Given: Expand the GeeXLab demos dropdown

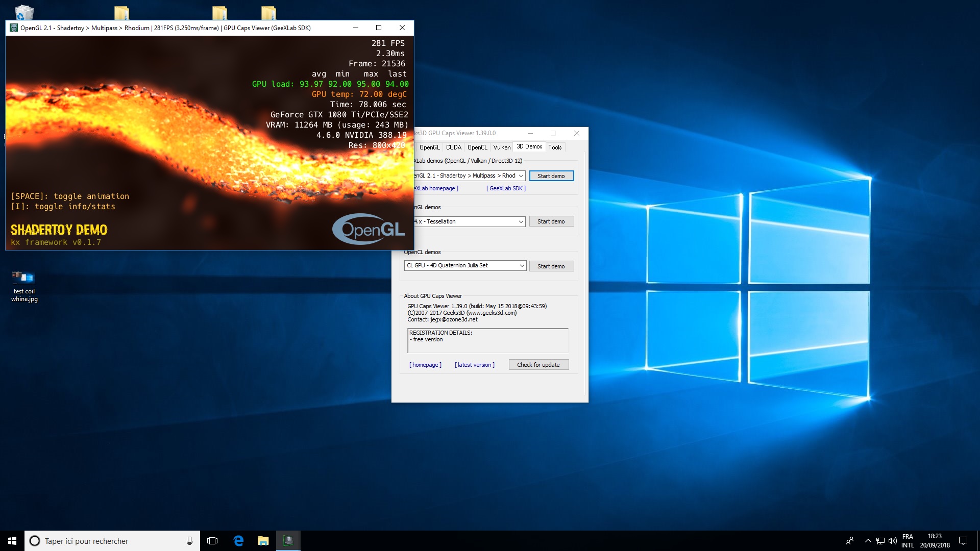Looking at the screenshot, I should pos(521,176).
